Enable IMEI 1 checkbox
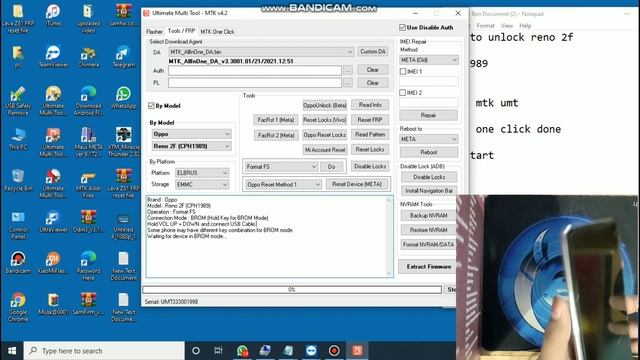Viewport: 640px width, 360px height. pyautogui.click(x=403, y=71)
